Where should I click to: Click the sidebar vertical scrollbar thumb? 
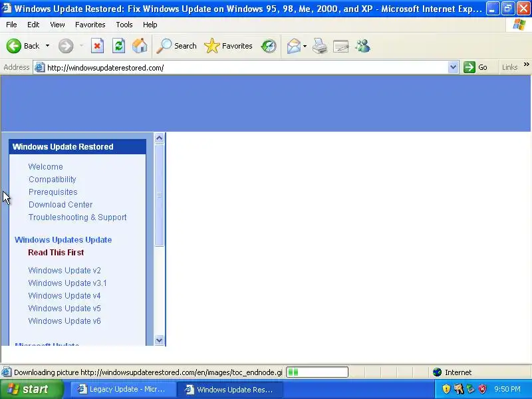(159, 195)
